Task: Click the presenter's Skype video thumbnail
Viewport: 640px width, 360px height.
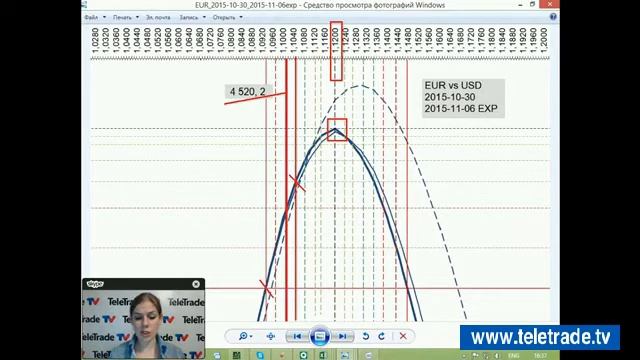Action: point(143,324)
